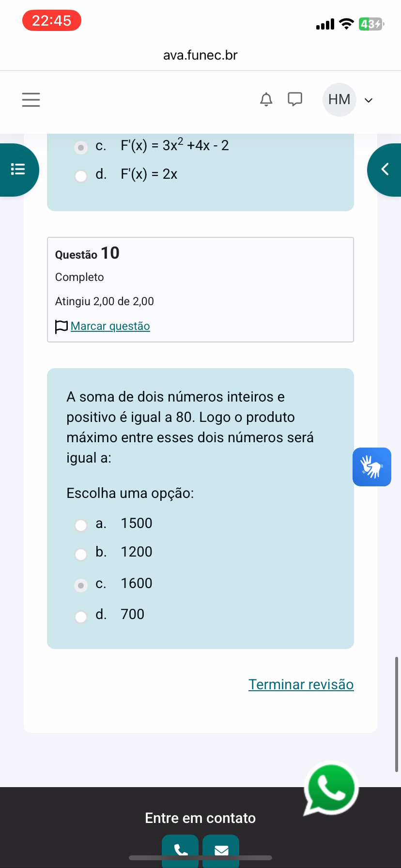401x868 pixels.
Task: Select option b. 1200
Action: tap(81, 554)
